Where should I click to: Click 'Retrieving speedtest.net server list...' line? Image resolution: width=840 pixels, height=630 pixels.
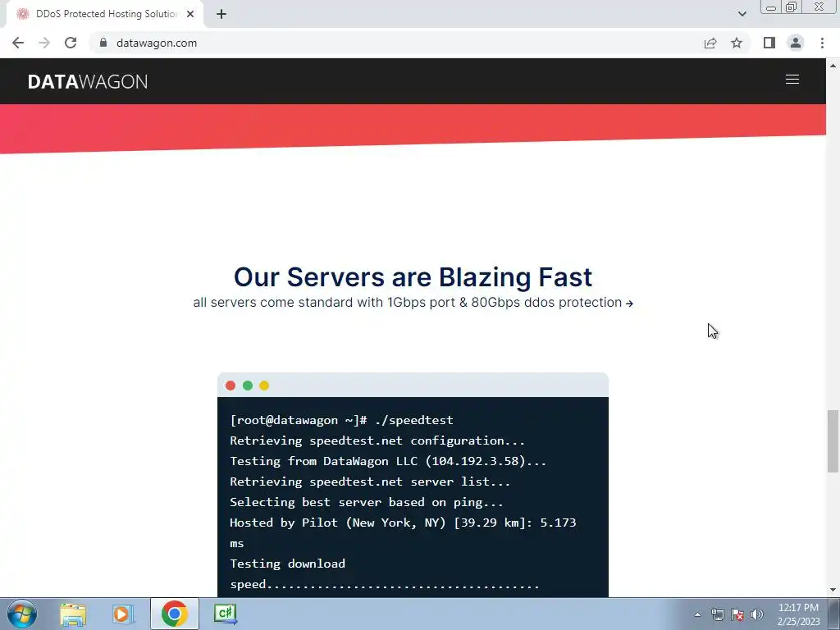click(370, 482)
